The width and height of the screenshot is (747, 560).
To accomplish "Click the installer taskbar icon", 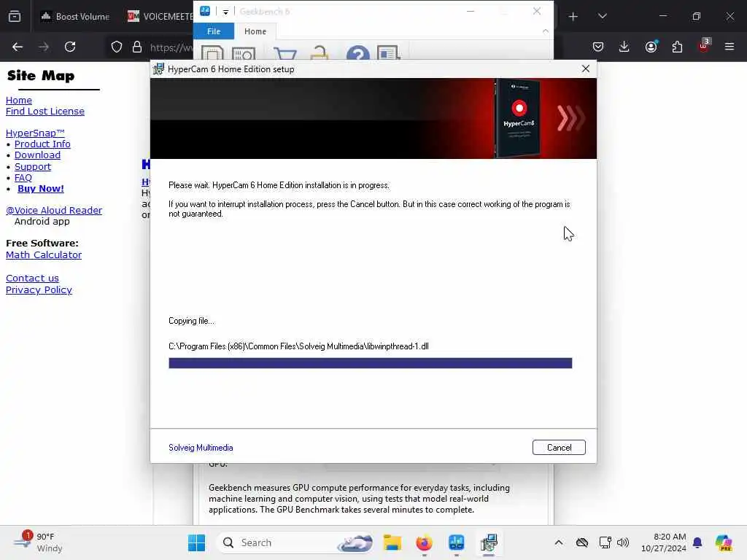I will [x=489, y=542].
